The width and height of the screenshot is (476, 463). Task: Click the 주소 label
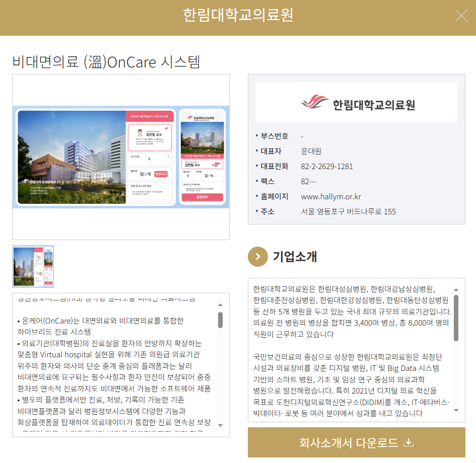(x=267, y=212)
